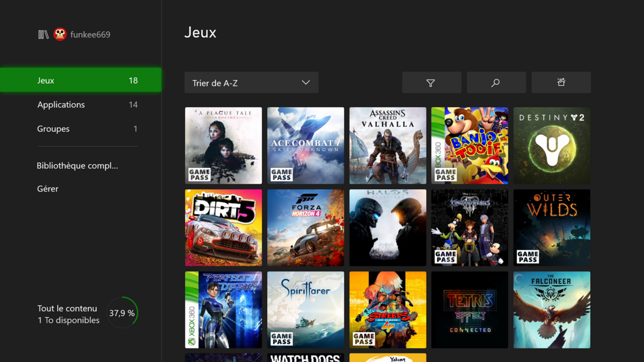Image resolution: width=644 pixels, height=362 pixels.
Task: Open the Spiritfarer game tile
Action: 306,310
